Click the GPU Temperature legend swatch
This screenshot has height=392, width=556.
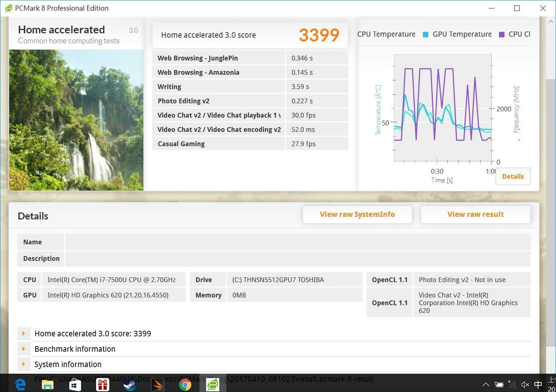point(425,34)
